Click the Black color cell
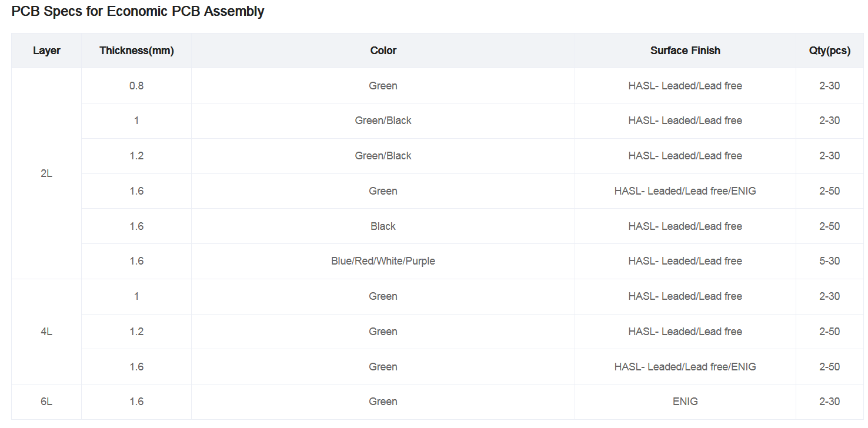 pyautogui.click(x=383, y=226)
